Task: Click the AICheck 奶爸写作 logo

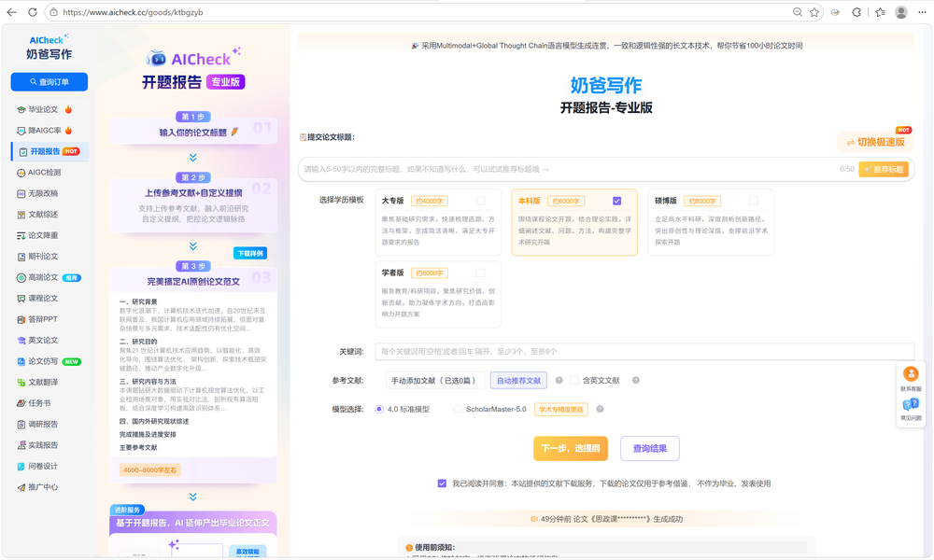Action: [x=49, y=48]
